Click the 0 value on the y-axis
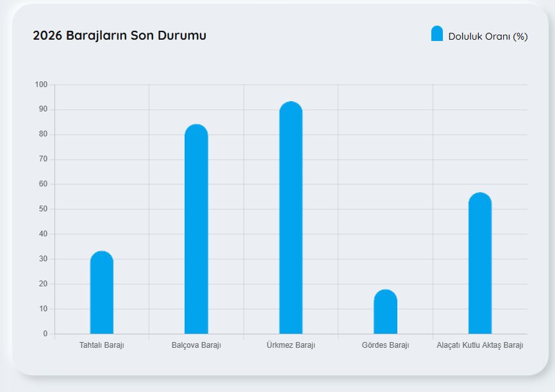This screenshot has height=392, width=555. tap(45, 334)
